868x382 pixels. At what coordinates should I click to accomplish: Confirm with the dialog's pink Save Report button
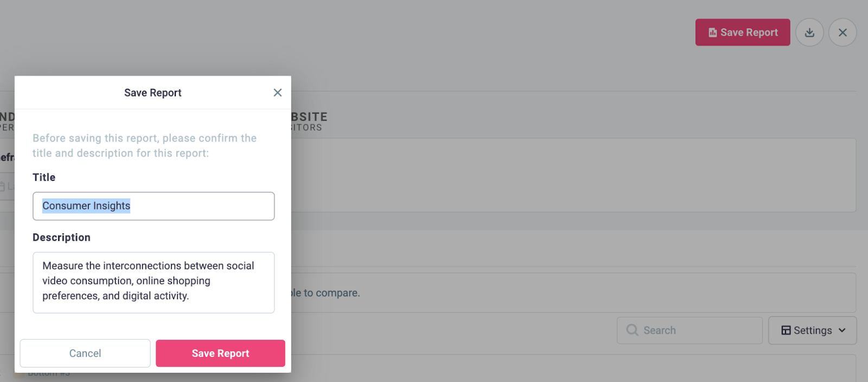tap(220, 353)
